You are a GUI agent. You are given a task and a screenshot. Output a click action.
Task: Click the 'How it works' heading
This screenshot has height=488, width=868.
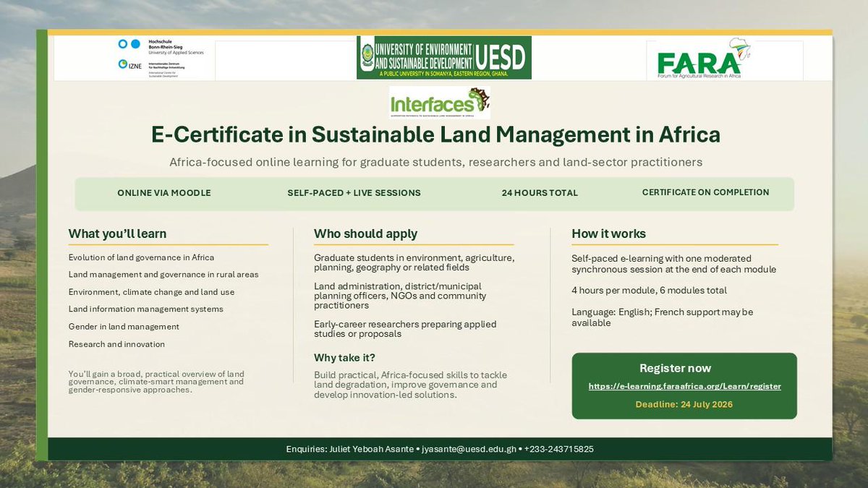point(608,234)
